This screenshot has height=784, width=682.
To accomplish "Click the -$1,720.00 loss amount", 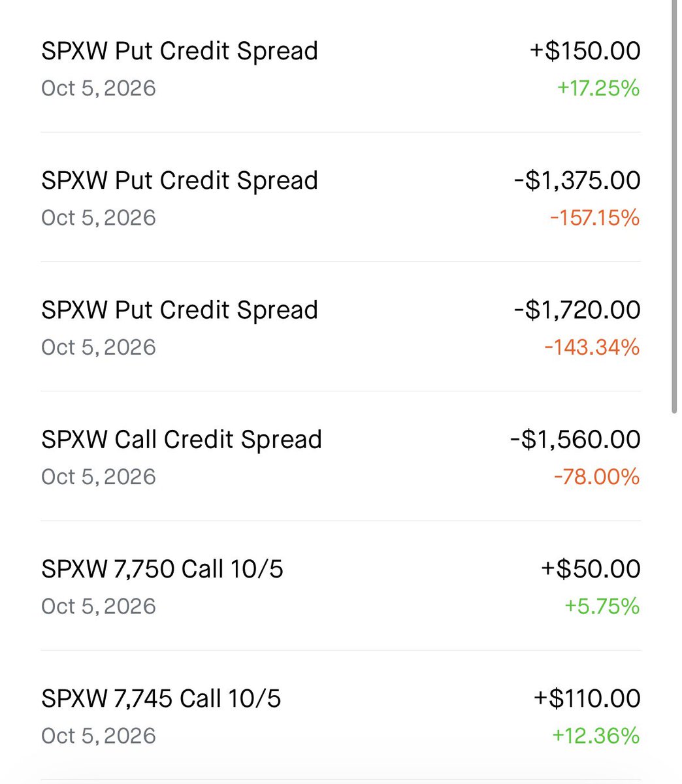I will coord(577,310).
